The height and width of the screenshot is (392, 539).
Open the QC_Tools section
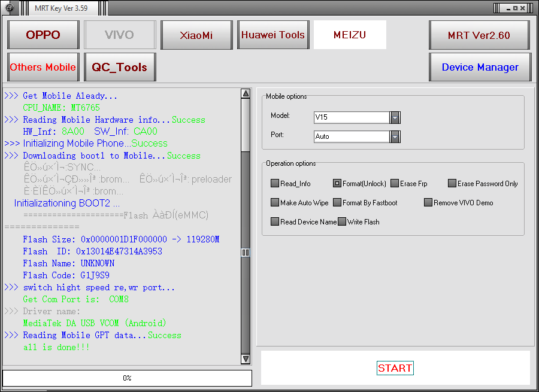tap(120, 67)
